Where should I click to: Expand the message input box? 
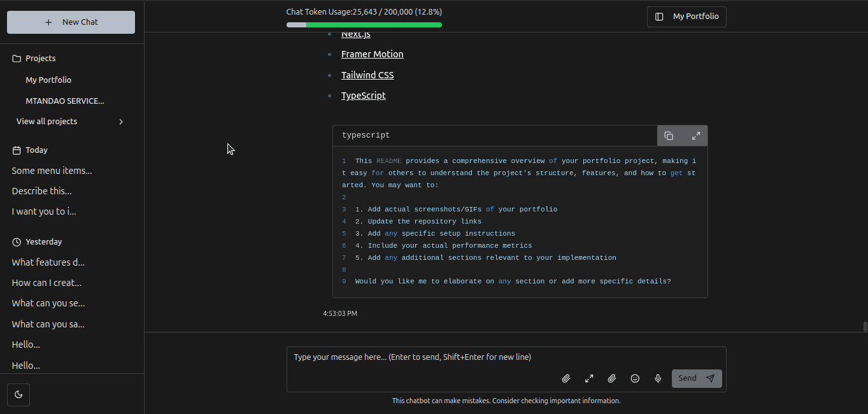589,378
